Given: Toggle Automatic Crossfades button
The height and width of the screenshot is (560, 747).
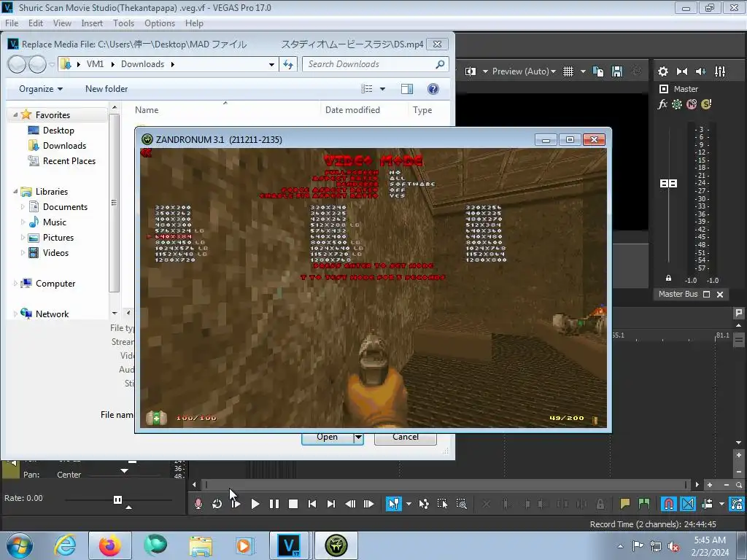Looking at the screenshot, I should tap(688, 504).
